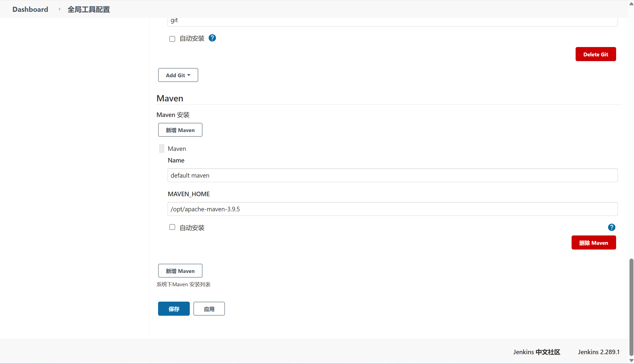Click the lower 新增 Maven button
This screenshot has width=634, height=364.
tap(180, 271)
